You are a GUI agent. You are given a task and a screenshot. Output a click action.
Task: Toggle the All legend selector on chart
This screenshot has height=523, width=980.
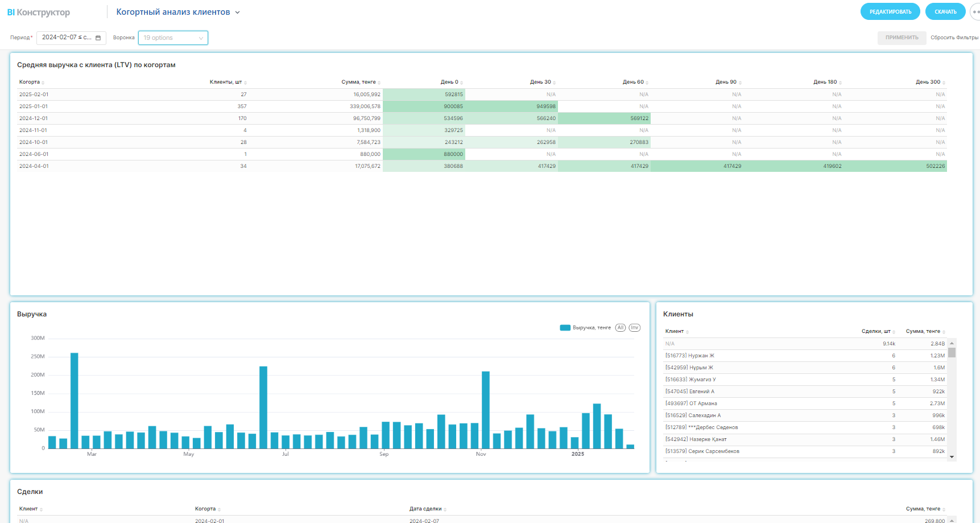[621, 328]
